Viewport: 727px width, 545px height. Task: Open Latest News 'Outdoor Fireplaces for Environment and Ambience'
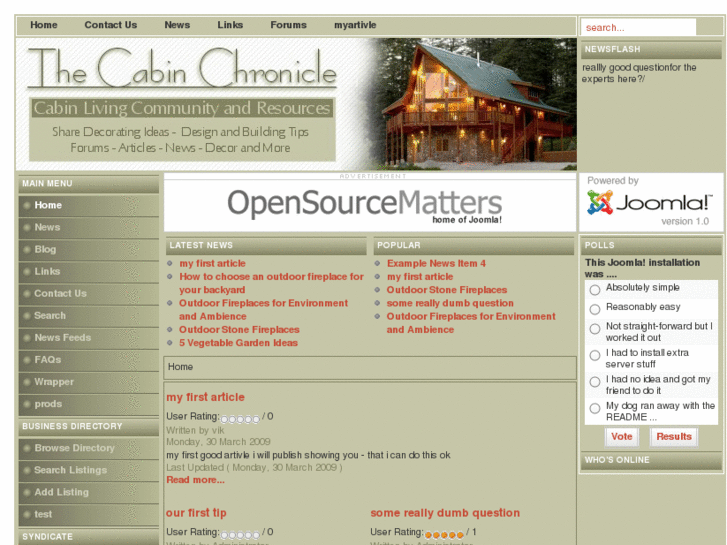point(263,309)
